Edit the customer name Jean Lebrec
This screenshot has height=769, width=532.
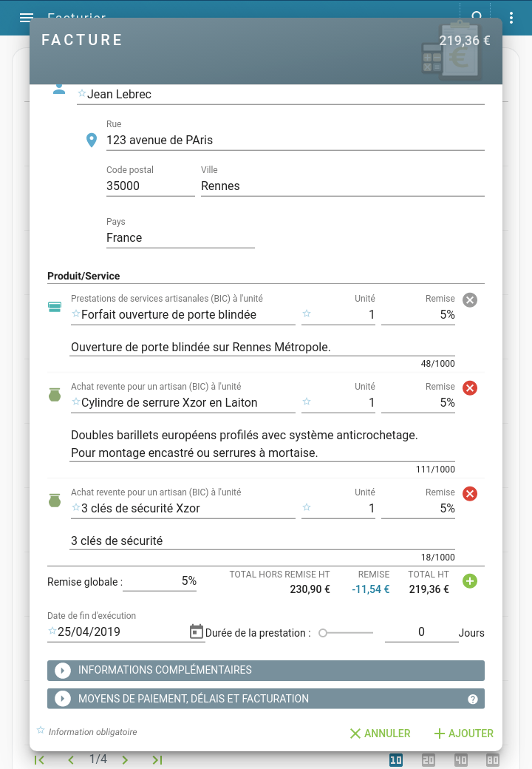pyautogui.click(x=281, y=94)
